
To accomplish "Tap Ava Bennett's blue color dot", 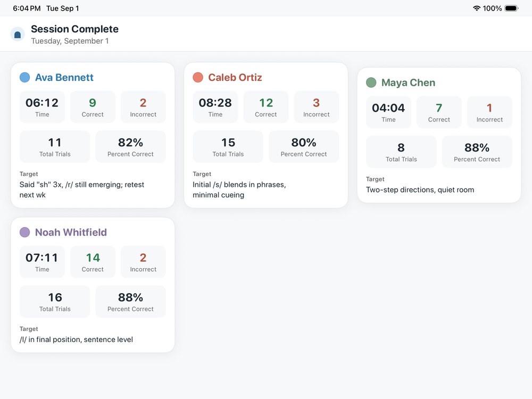I will point(25,77).
